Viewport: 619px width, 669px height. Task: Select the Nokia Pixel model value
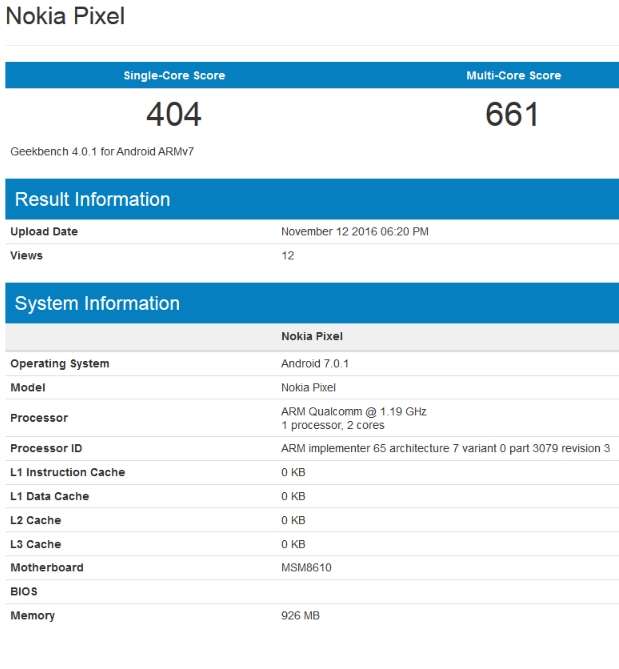coord(308,387)
